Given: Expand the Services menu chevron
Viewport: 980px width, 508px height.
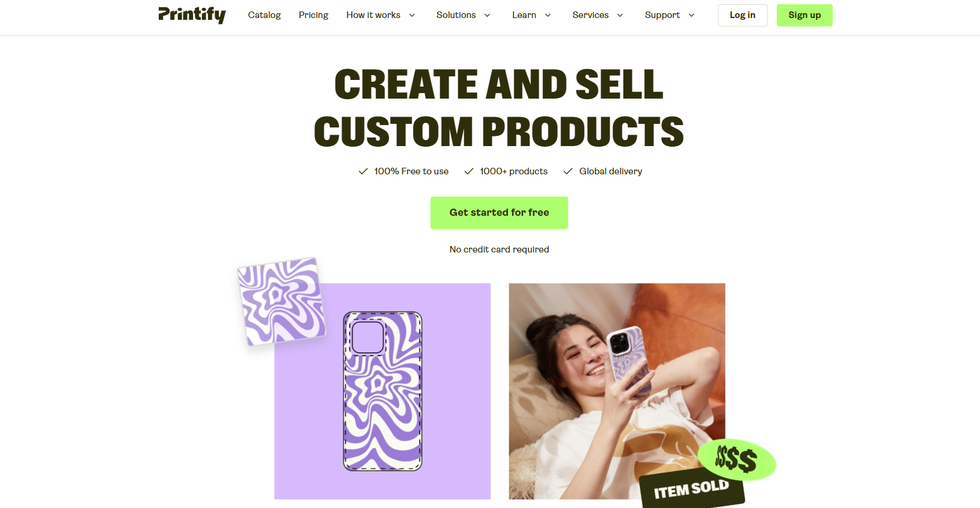Looking at the screenshot, I should tap(620, 15).
